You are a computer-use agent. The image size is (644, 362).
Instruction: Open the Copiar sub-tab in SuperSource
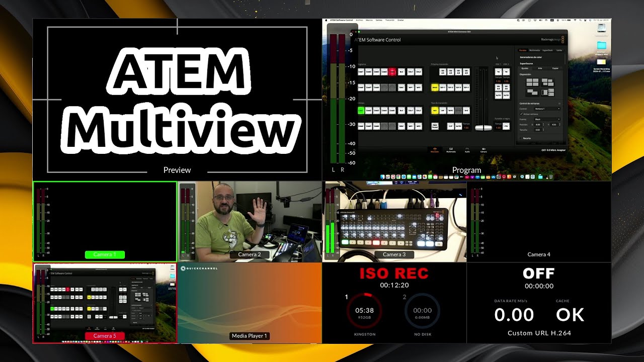(555, 68)
